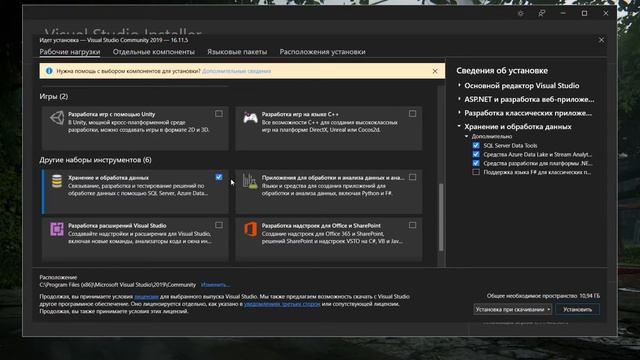Expand ASP.NET and web development details
The image size is (640, 360).
point(459,99)
